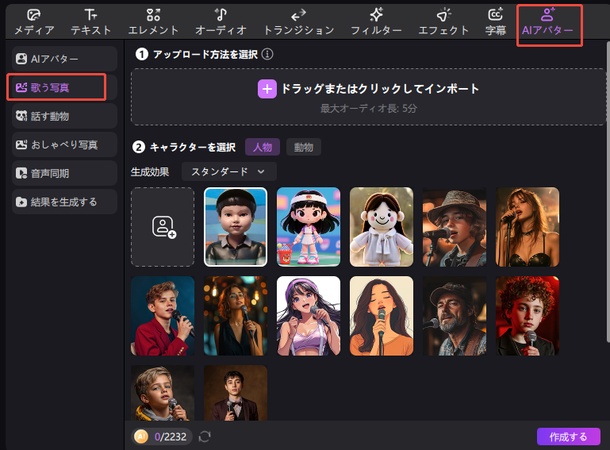Expand the スタンダード generation effect dropdown
This screenshot has height=450, width=610.
[229, 172]
